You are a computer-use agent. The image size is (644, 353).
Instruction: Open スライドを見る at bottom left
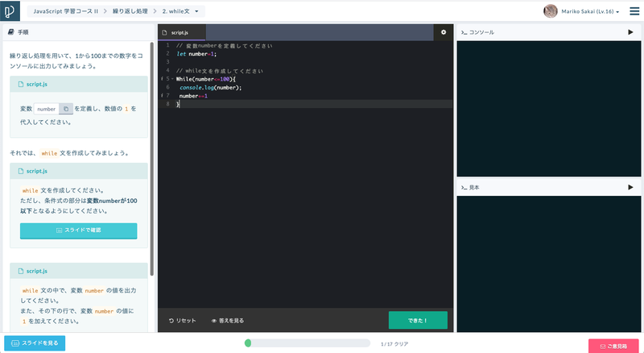(x=35, y=343)
